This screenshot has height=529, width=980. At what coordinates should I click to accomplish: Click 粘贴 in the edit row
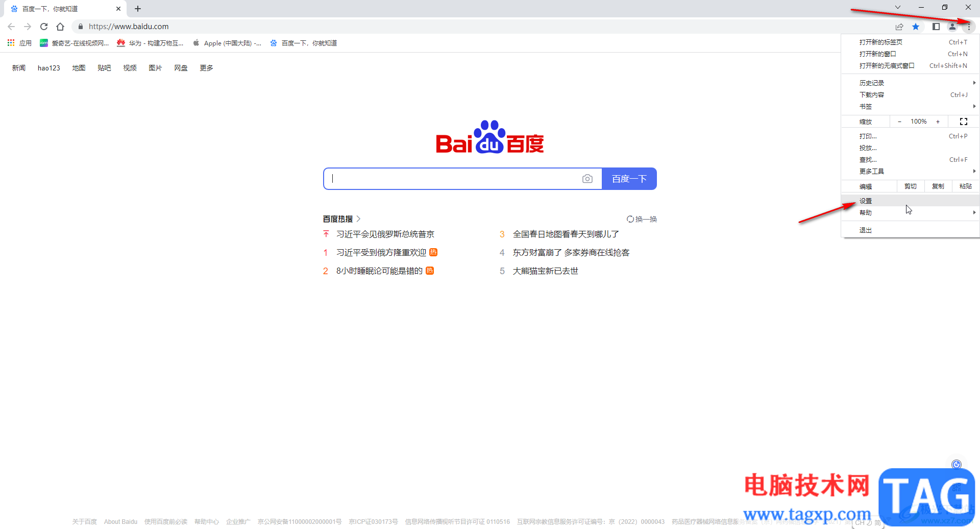tap(966, 186)
